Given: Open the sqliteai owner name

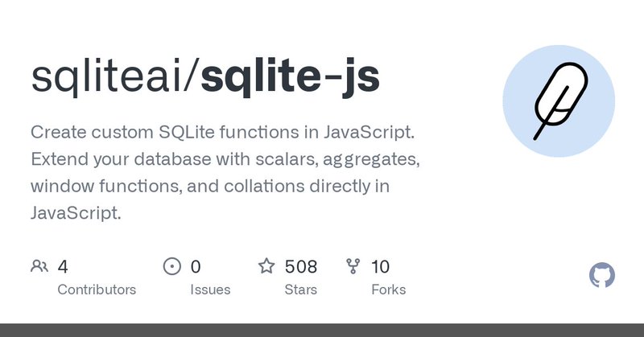Looking at the screenshot, I should pos(106,76).
